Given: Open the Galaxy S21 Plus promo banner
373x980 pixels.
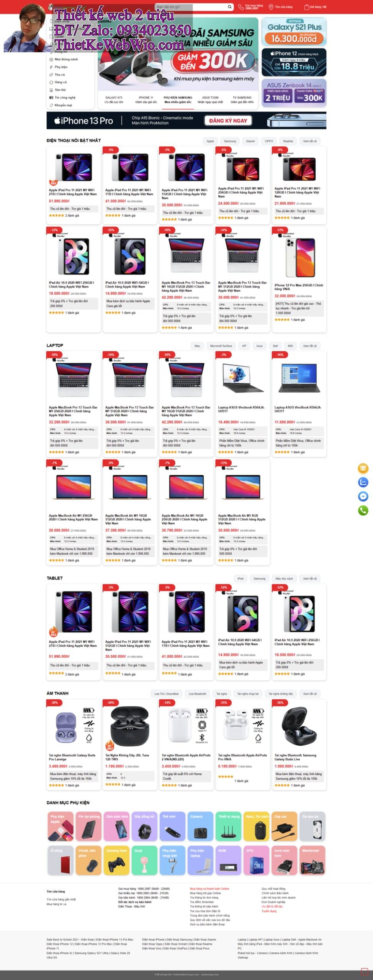Looking at the screenshot, I should [294, 32].
